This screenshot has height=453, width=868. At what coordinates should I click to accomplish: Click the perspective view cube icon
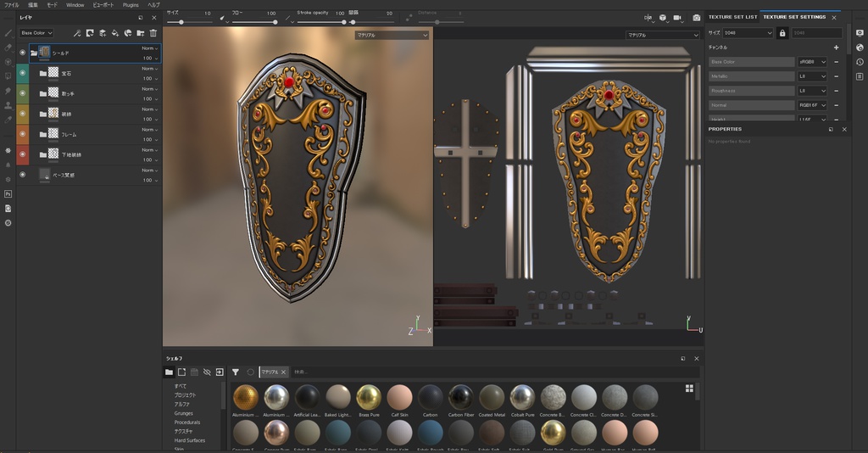[663, 18]
